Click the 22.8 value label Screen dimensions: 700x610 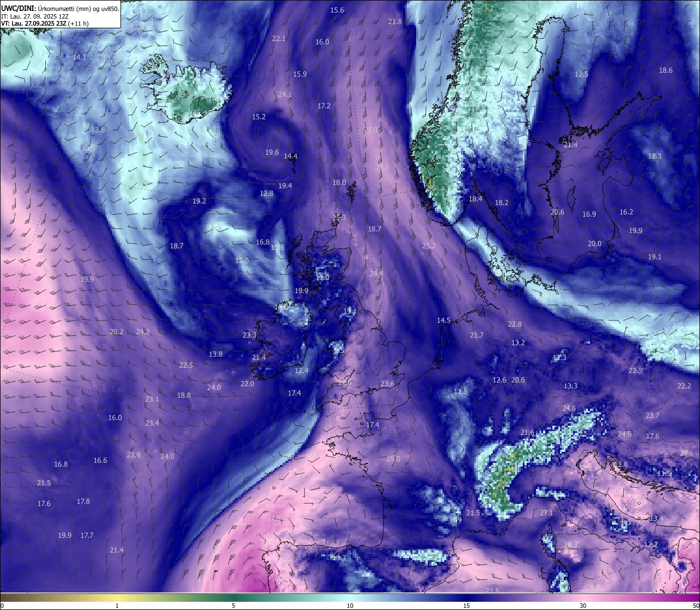pyautogui.click(x=515, y=324)
